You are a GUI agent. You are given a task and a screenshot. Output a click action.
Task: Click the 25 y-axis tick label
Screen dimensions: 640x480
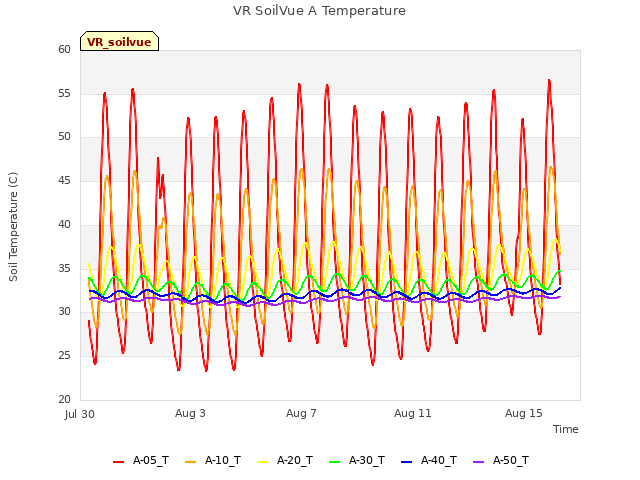(x=64, y=356)
